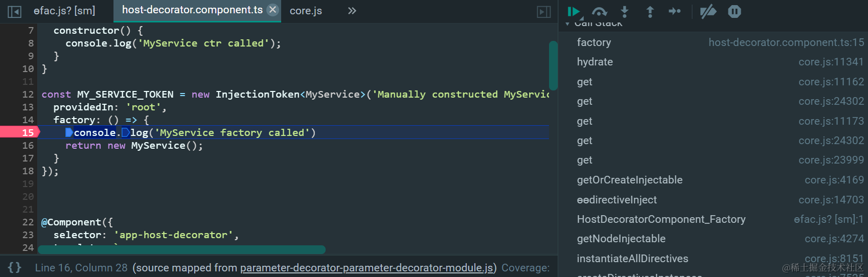This screenshot has height=277, width=868.
Task: Select the hydrate call stack frame
Action: pos(595,62)
